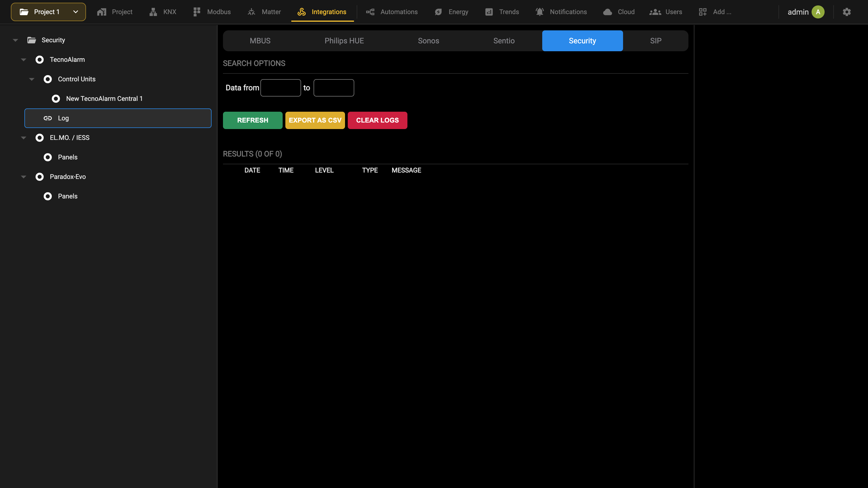
Task: Select the active Security tab
Action: (x=582, y=41)
